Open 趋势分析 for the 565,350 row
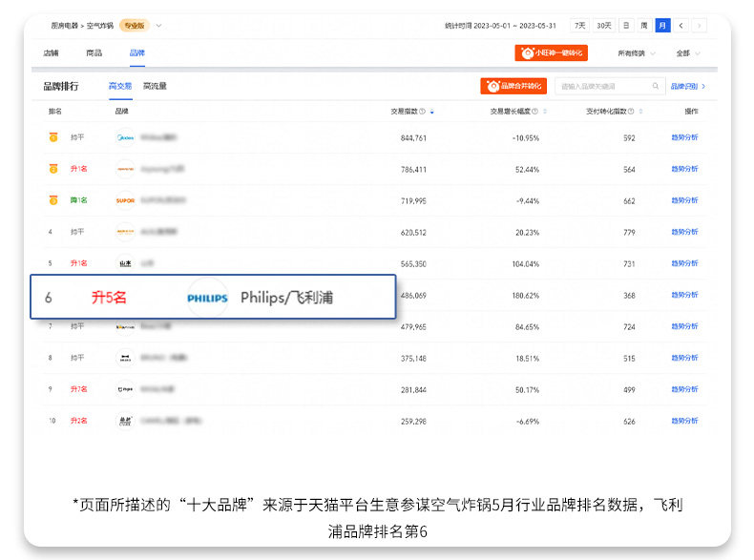The width and height of the screenshot is (754, 560). (684, 263)
